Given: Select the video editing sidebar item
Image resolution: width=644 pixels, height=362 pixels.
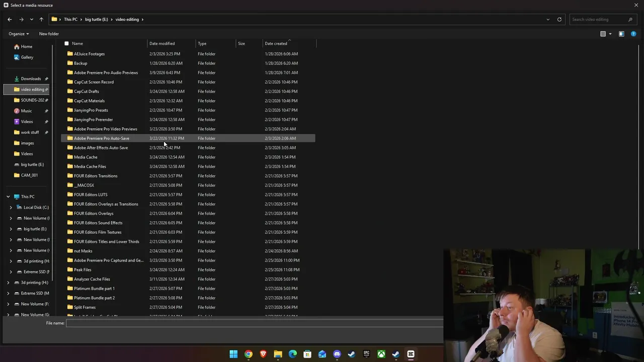Looking at the screenshot, I should tap(27, 89).
